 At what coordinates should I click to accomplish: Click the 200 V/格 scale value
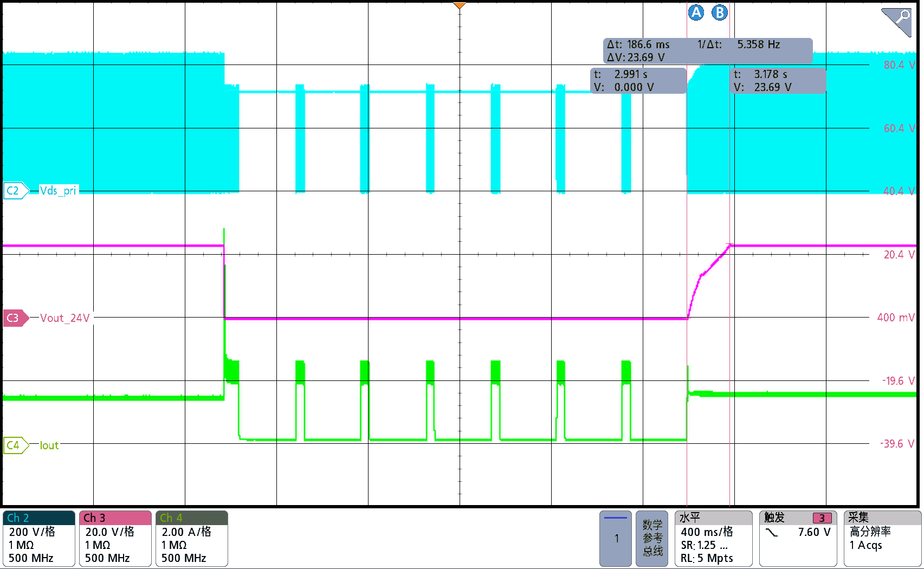coord(32,532)
